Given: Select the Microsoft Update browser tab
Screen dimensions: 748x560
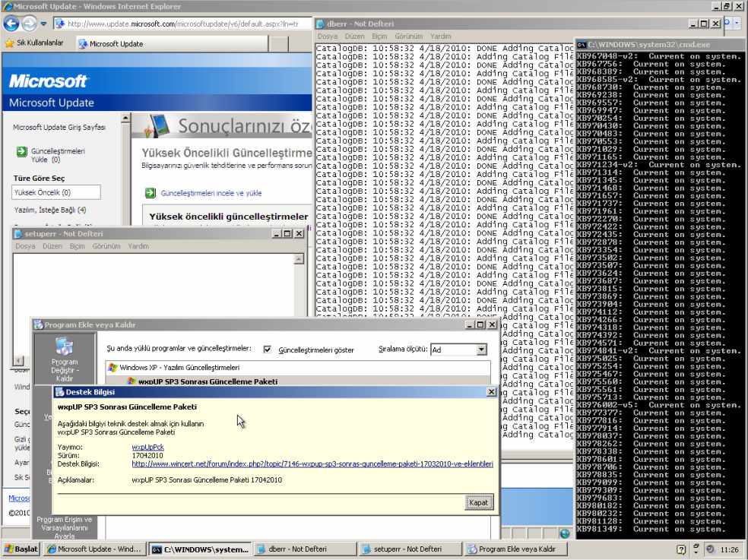Looking at the screenshot, I should pyautogui.click(x=171, y=44).
